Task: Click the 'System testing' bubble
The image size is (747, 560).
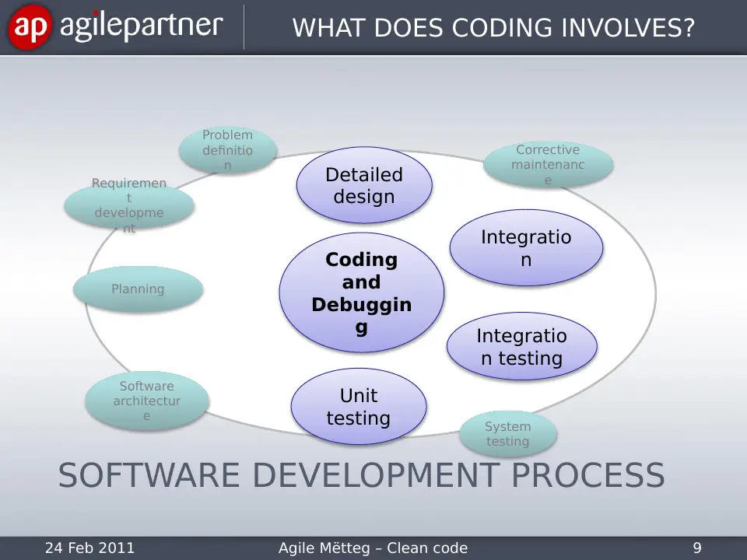Action: [508, 434]
